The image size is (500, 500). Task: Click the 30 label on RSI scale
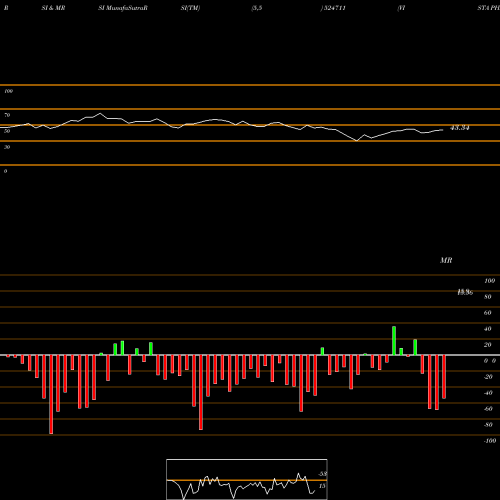pyautogui.click(x=7, y=147)
